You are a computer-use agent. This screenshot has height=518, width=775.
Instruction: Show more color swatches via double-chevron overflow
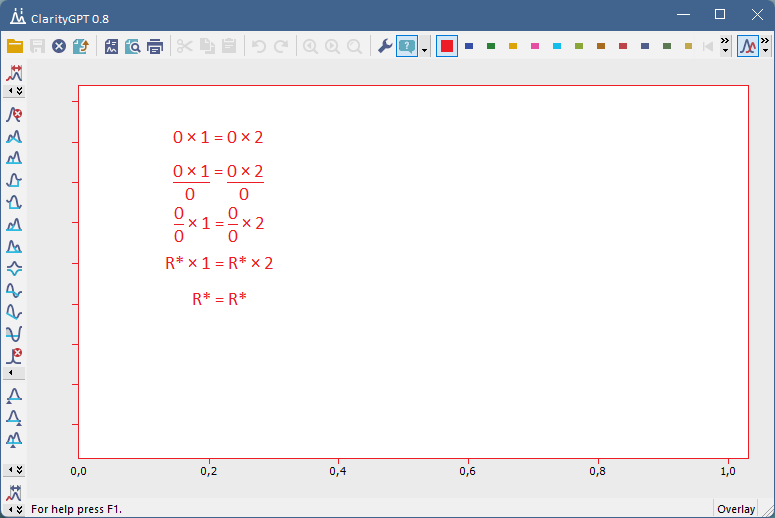[x=725, y=41]
